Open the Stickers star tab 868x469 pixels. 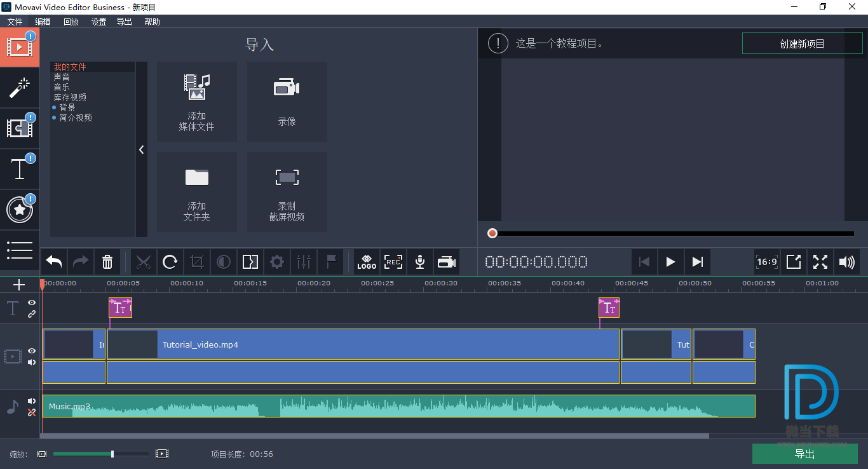[20, 210]
